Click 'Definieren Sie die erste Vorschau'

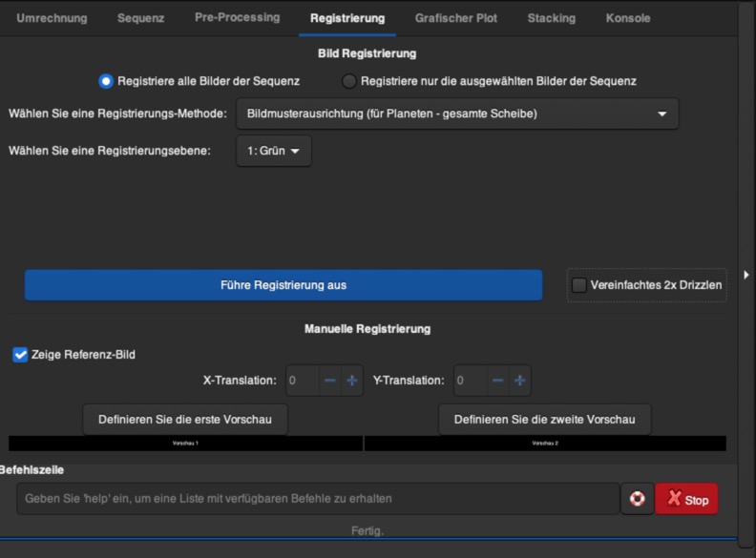[185, 420]
